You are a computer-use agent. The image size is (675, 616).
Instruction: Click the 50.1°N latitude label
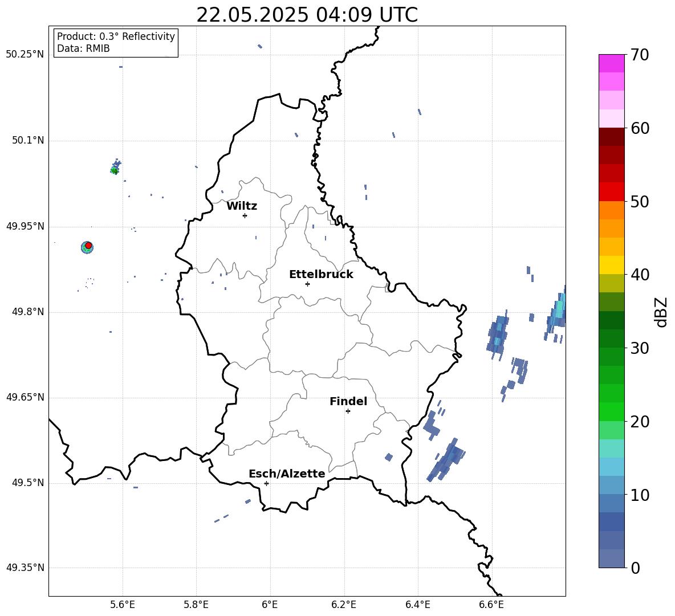click(27, 140)
